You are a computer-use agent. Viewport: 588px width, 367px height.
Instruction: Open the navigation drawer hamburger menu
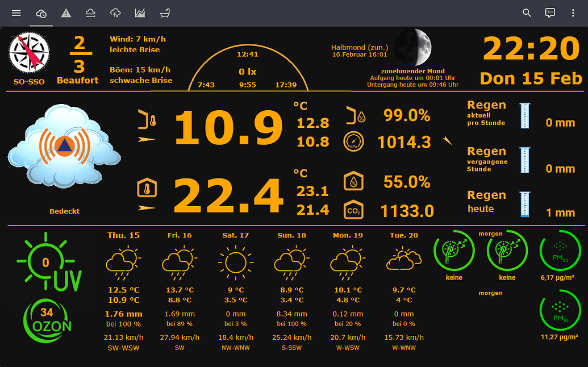(16, 12)
